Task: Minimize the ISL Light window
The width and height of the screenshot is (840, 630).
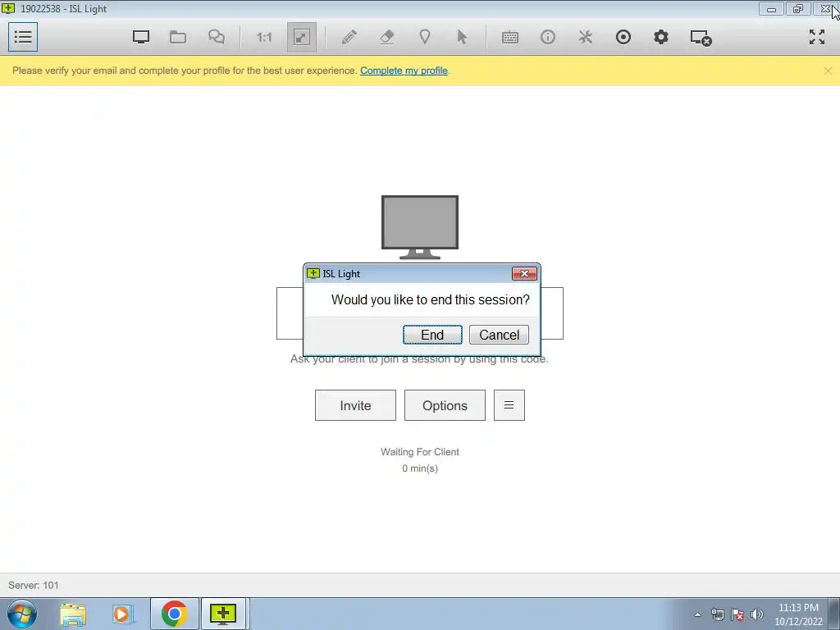Action: [x=771, y=8]
